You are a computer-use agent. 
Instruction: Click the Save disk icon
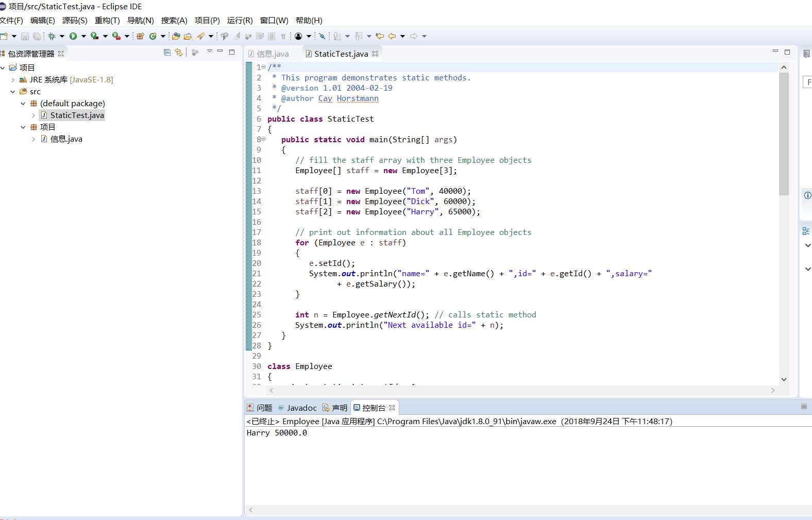[x=25, y=36]
